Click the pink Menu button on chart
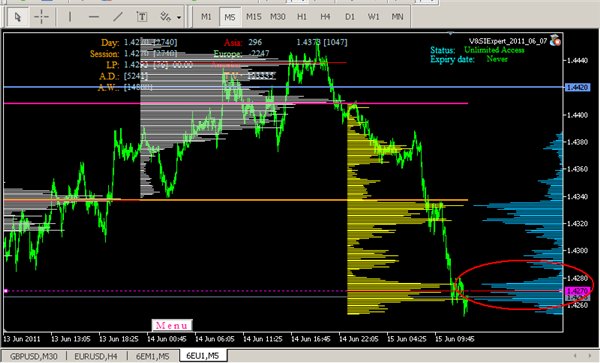 click(x=172, y=325)
